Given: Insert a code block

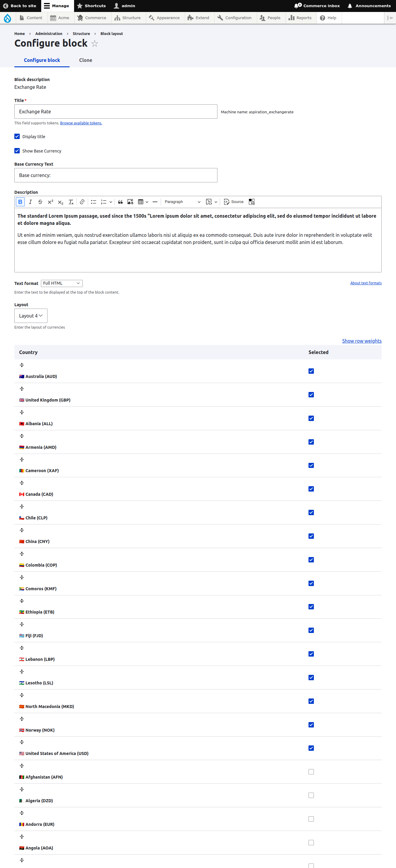Looking at the screenshot, I should tap(209, 202).
